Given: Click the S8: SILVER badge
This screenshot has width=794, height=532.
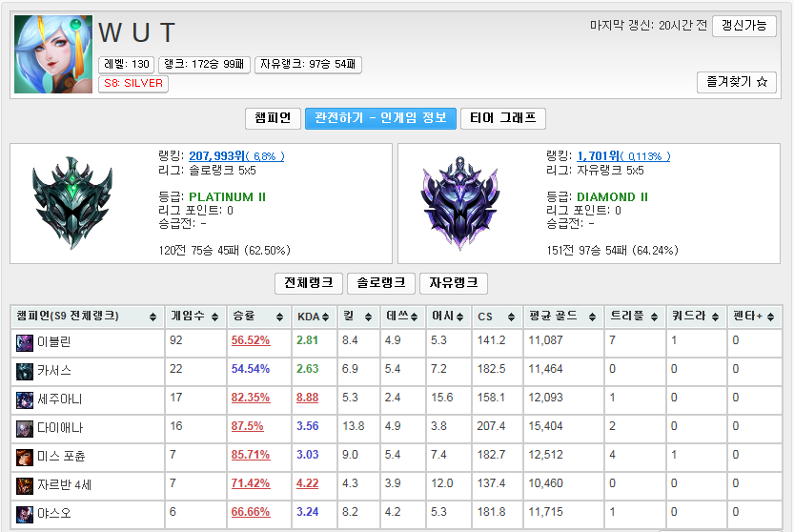Looking at the screenshot, I should point(133,84).
